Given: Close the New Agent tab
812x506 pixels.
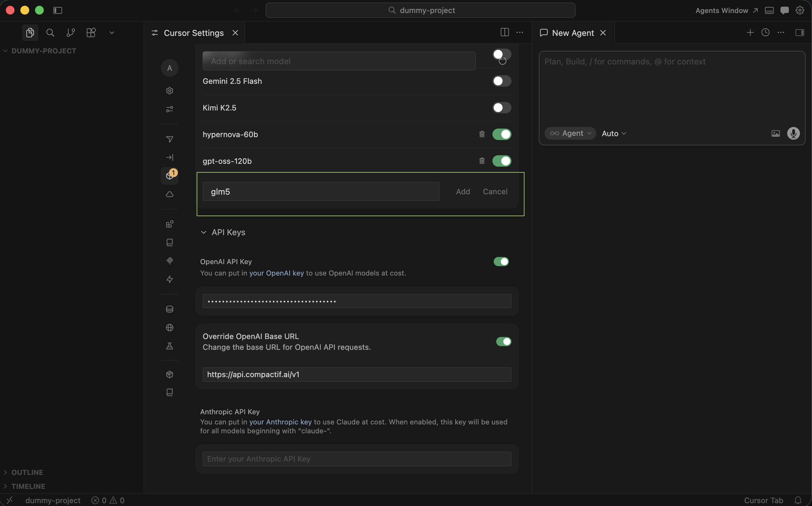Looking at the screenshot, I should click(x=603, y=33).
